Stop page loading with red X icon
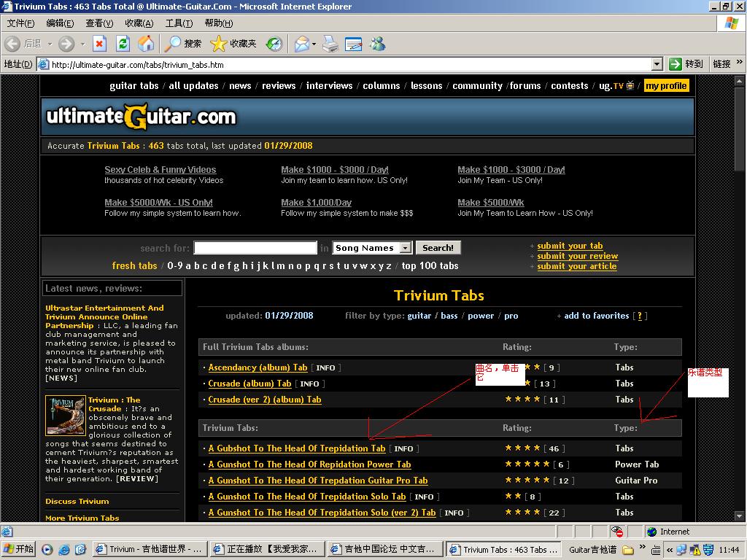 click(99, 44)
